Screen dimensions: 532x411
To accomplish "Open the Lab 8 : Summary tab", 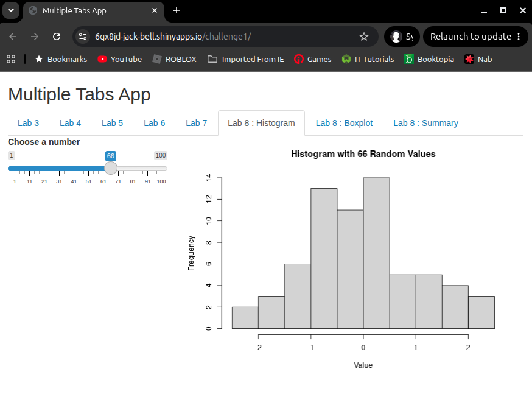I will pos(426,123).
